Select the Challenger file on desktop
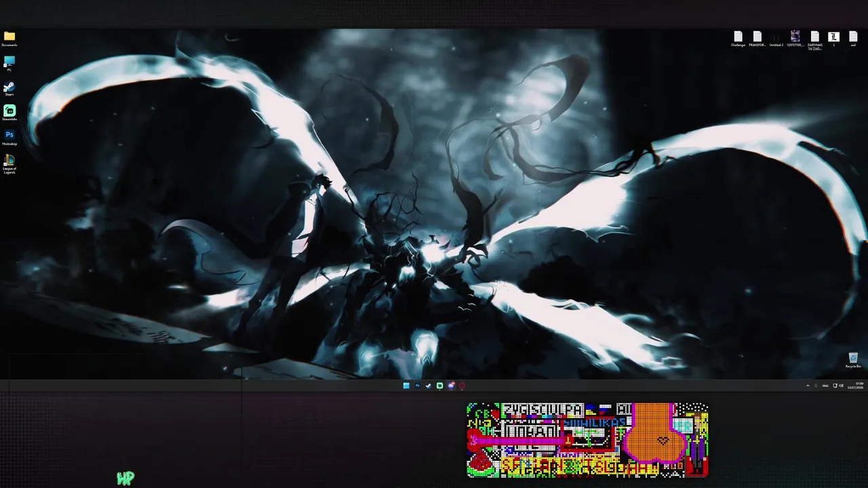The height and width of the screenshot is (488, 868). click(738, 39)
